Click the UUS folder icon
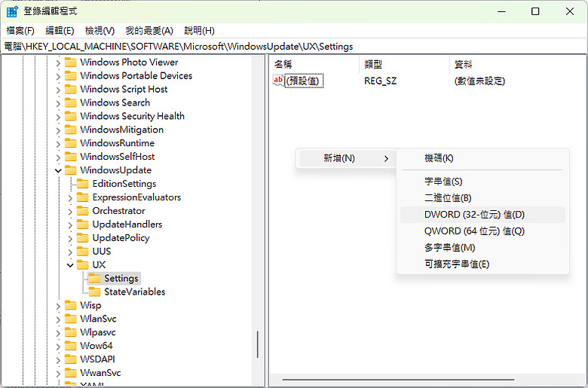This screenshot has width=588, height=388. [82, 251]
